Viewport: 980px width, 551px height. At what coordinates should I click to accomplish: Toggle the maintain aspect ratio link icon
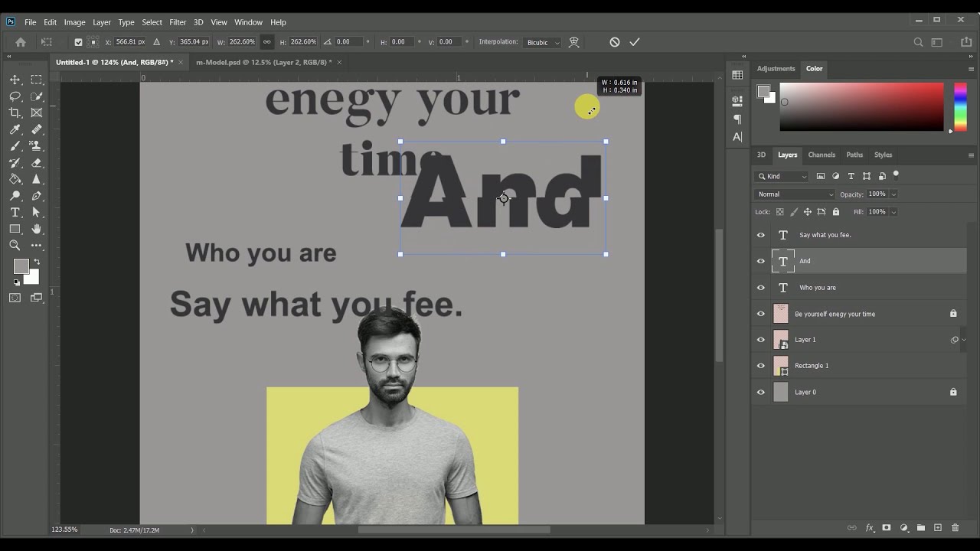tap(266, 42)
